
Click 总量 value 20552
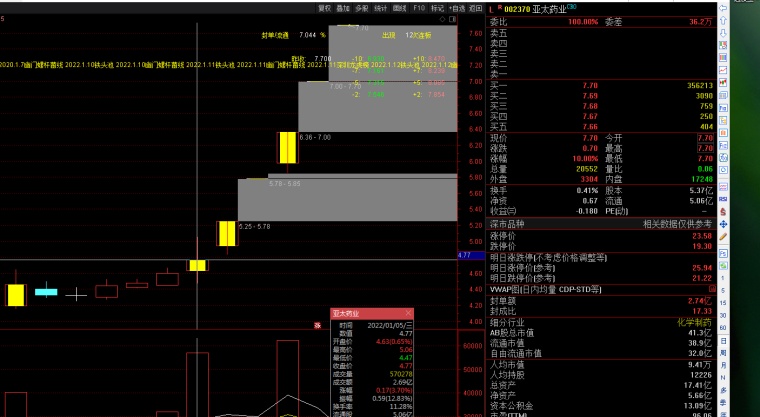coord(587,169)
